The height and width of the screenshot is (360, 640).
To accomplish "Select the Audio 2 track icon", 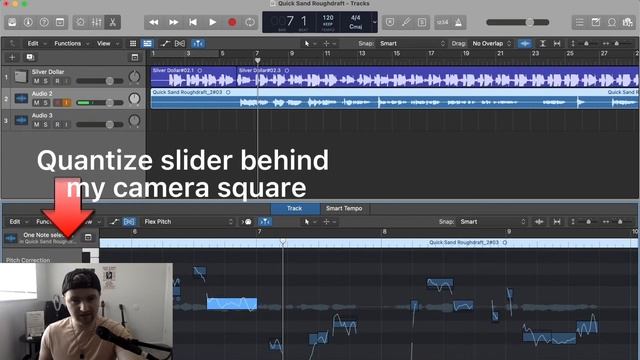I will 21,98.
